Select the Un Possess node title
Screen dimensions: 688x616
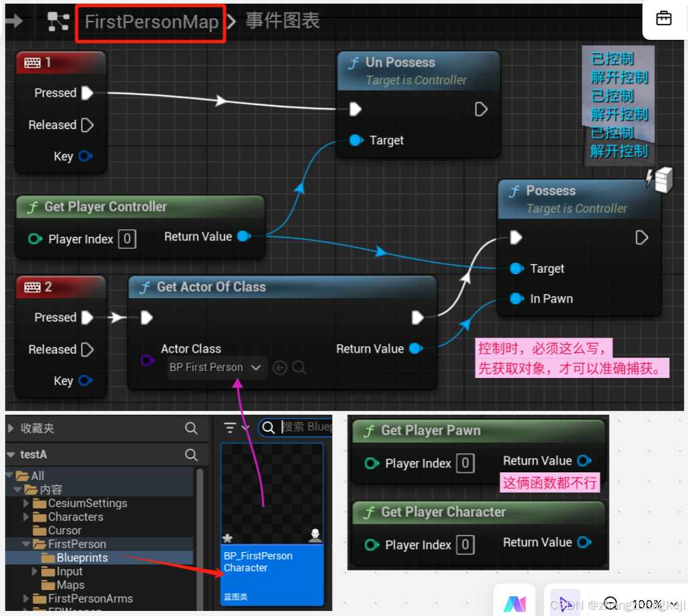click(400, 62)
